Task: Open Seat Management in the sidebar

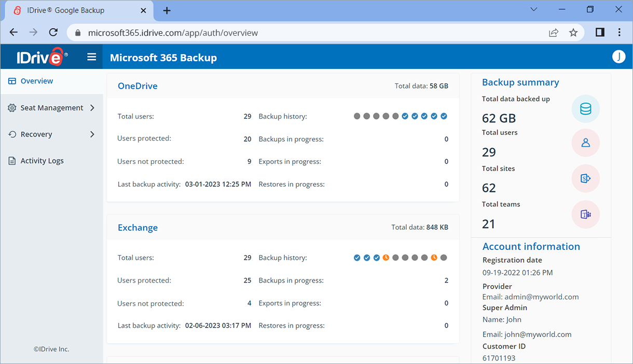Action: (52, 108)
